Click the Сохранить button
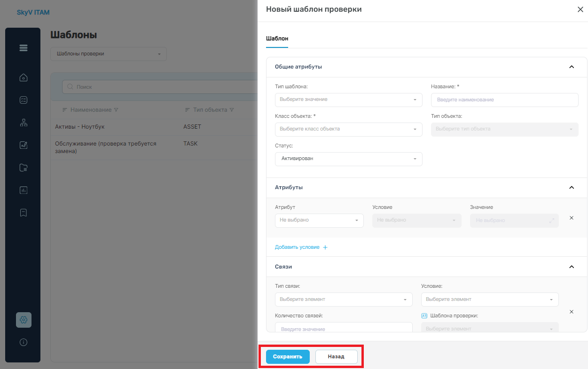The width and height of the screenshot is (588, 369). 288,357
